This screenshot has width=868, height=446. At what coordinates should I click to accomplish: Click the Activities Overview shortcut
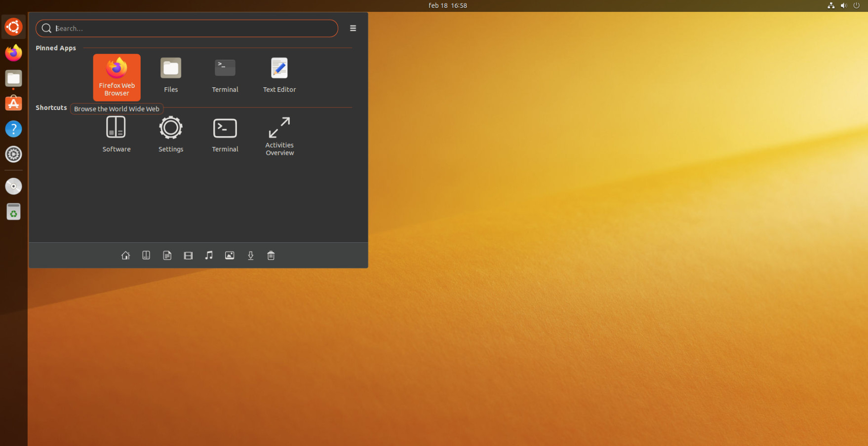pyautogui.click(x=279, y=136)
